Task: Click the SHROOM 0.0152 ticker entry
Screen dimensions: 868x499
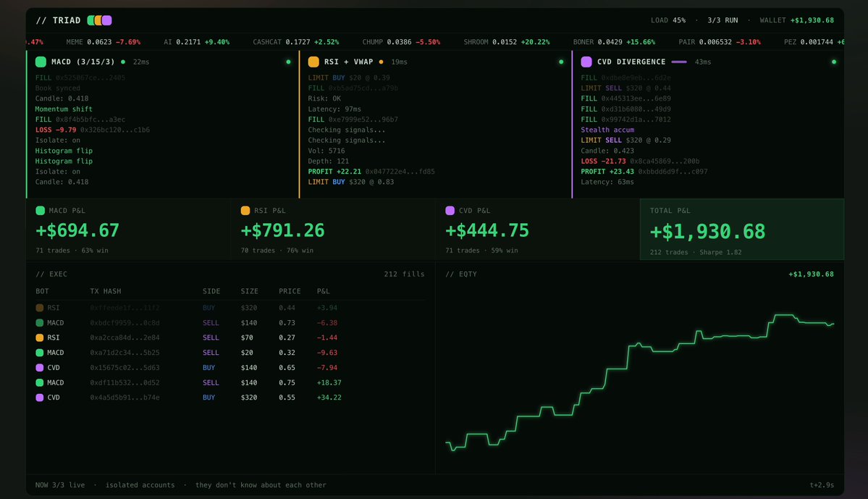Action: (x=507, y=42)
